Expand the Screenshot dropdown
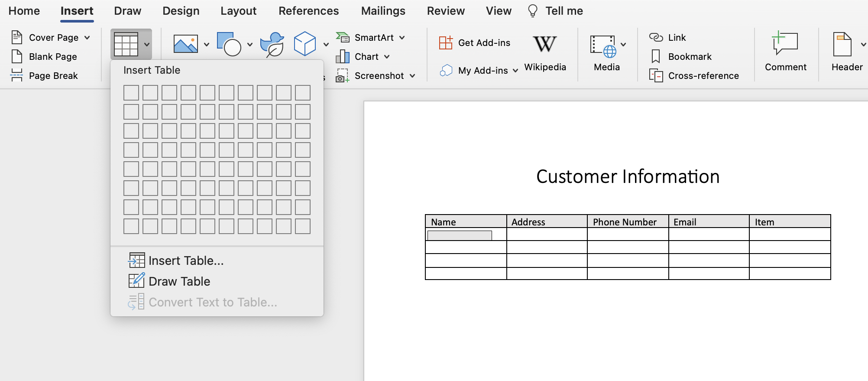The image size is (868, 381). point(412,76)
